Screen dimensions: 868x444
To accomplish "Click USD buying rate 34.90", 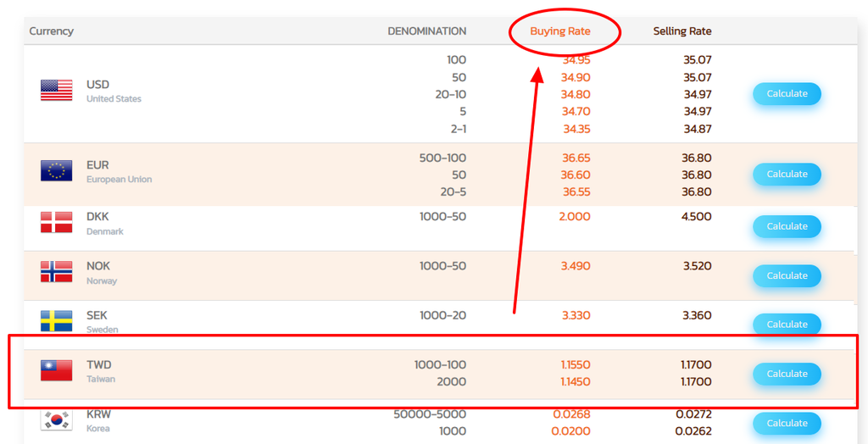I will tap(576, 77).
